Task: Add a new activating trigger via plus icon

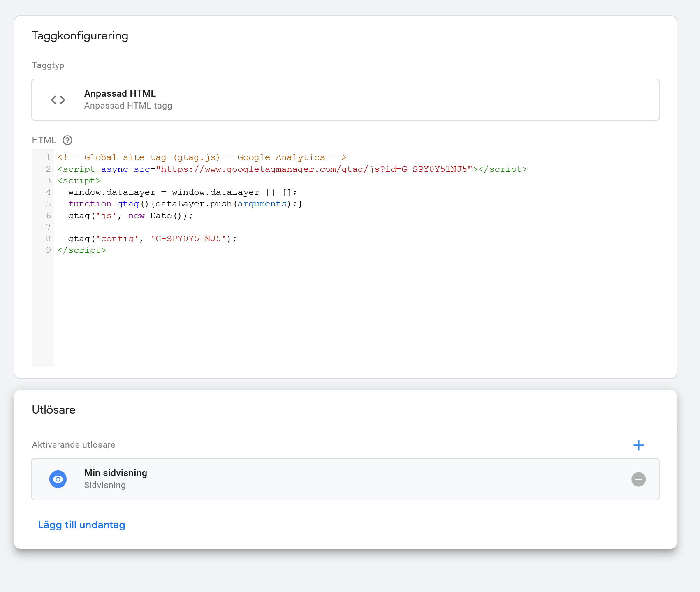Action: click(x=639, y=445)
